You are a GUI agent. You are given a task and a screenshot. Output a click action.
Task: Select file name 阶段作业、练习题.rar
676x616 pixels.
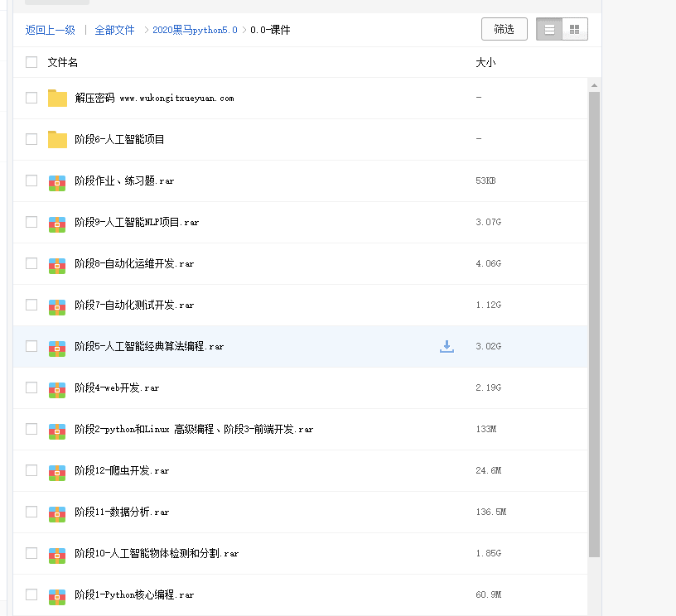[124, 181]
